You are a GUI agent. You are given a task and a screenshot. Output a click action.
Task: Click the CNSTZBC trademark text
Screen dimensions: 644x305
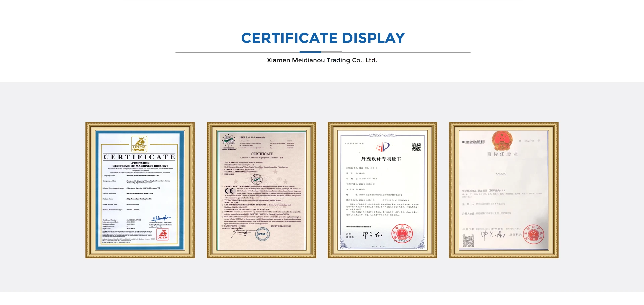coord(501,174)
